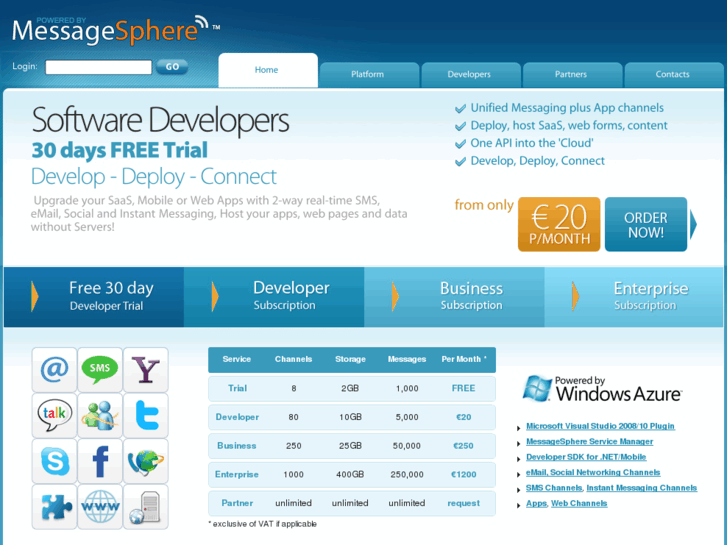
Task: Select the phone and globe VoIP icon
Action: pos(146,461)
